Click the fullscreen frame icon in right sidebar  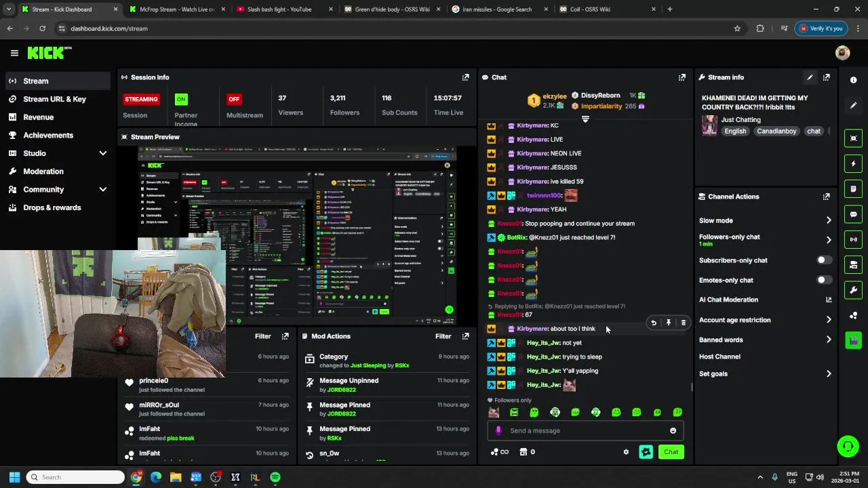pos(853,138)
